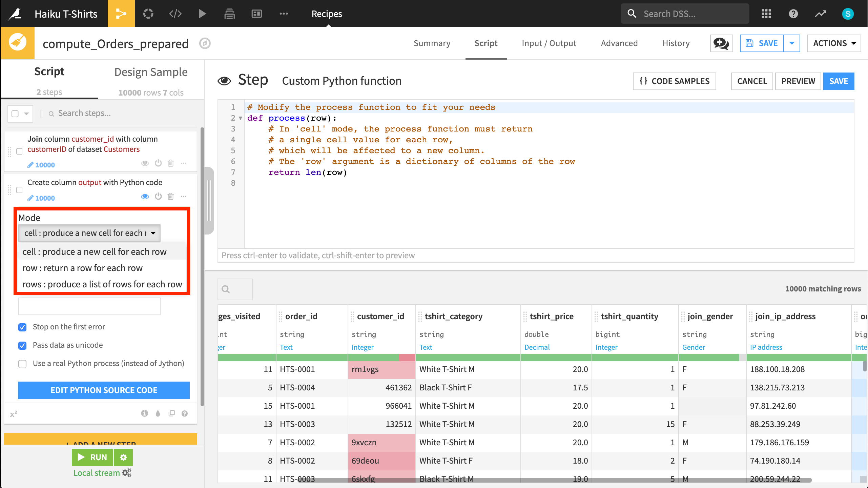Duplicate step using copy icon at footer
This screenshot has height=488, width=868.
[172, 413]
